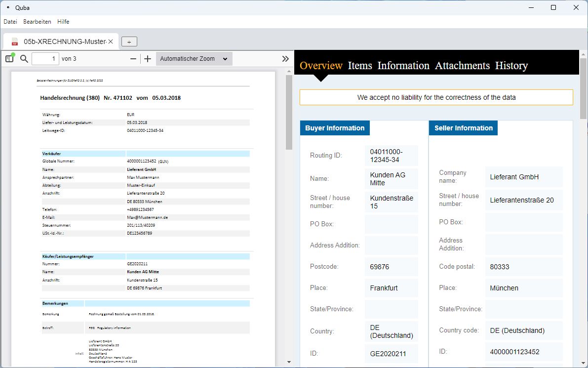Open the PDF search magnifier
Image resolution: width=588 pixels, height=368 pixels.
(24, 58)
